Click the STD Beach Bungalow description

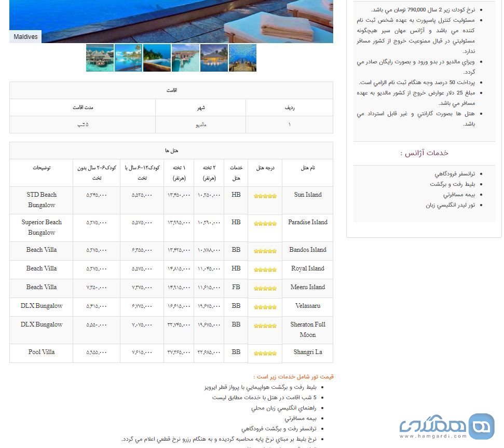click(42, 200)
